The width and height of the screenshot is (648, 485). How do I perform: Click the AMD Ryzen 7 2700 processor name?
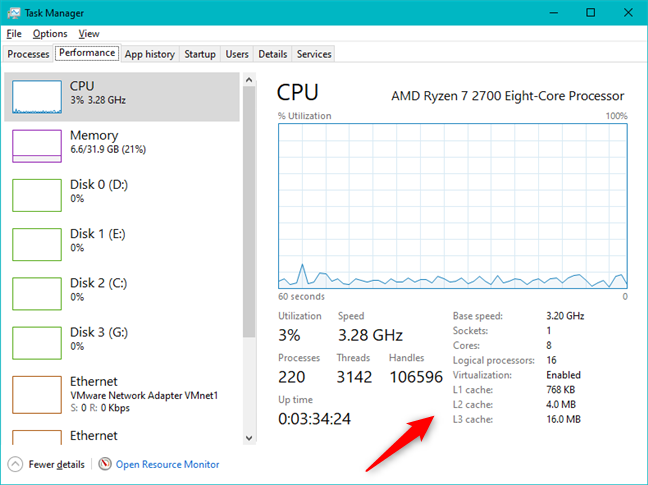point(507,96)
